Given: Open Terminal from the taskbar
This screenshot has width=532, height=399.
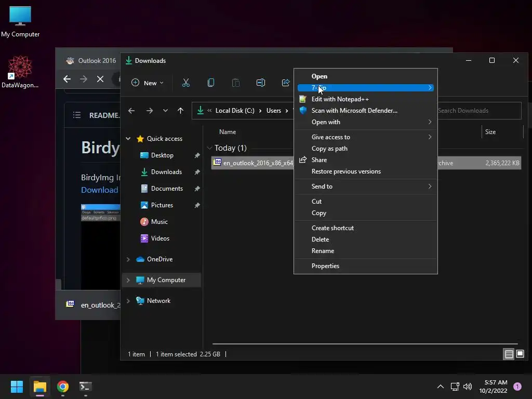Looking at the screenshot, I should coord(85,387).
